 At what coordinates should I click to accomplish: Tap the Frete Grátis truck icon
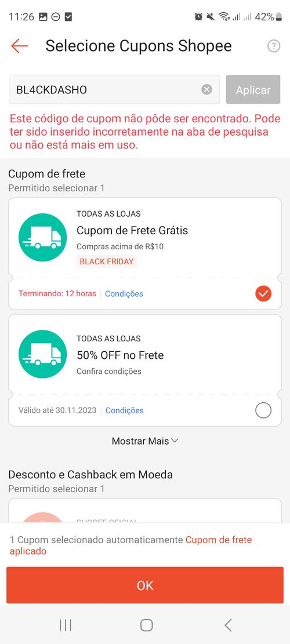[43, 238]
